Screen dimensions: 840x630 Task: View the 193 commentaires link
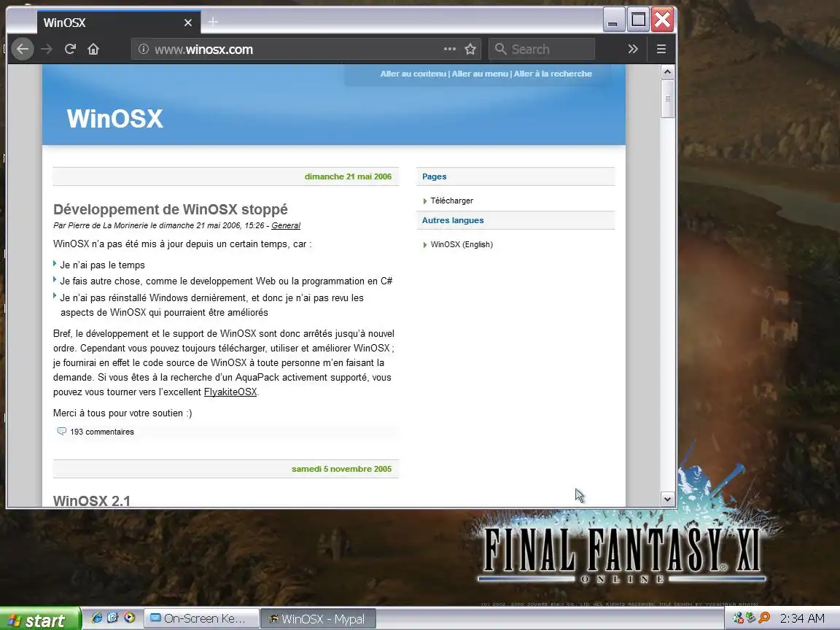pyautogui.click(x=102, y=432)
